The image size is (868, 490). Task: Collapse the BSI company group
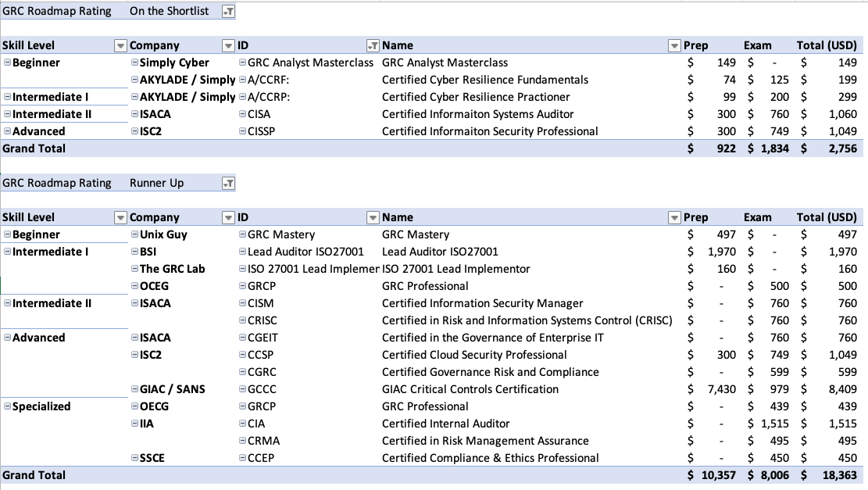point(134,252)
